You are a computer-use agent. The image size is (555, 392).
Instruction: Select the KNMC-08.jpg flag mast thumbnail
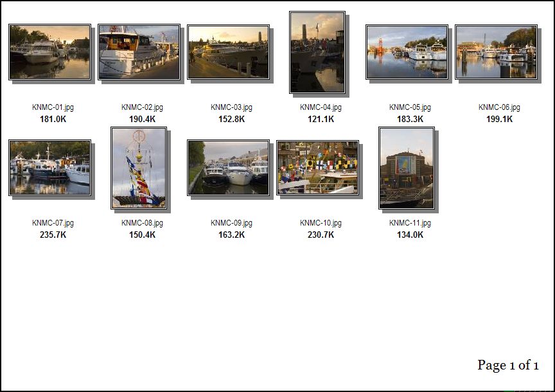[139, 168]
